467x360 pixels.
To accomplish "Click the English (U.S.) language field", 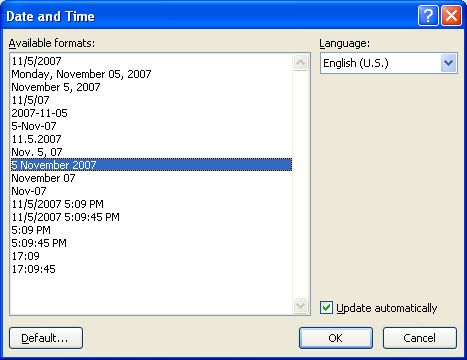I will 389,63.
